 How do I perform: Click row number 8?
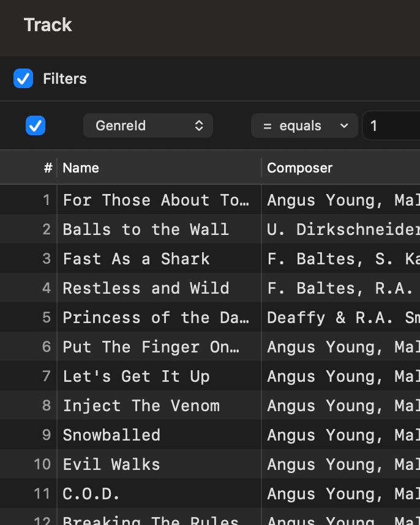[47, 406]
